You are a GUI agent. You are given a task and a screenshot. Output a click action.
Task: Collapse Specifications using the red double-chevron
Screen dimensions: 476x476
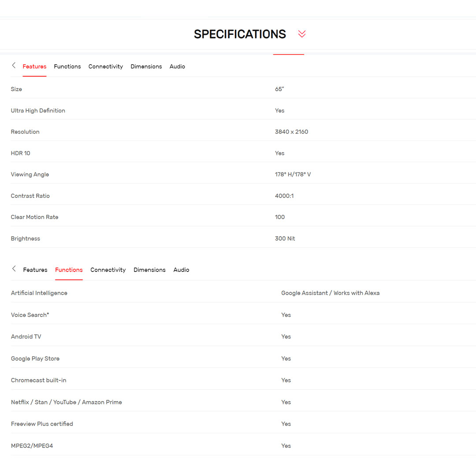(x=302, y=34)
